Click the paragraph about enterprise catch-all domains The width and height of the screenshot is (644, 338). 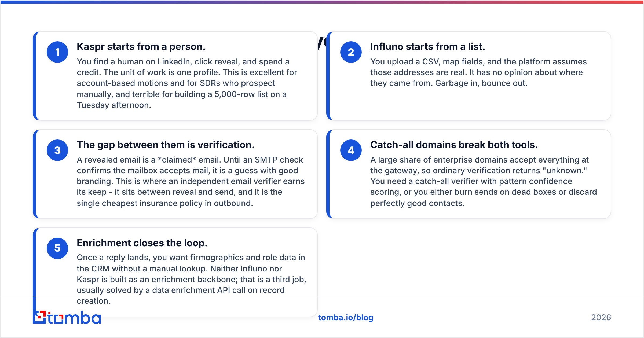point(484,182)
